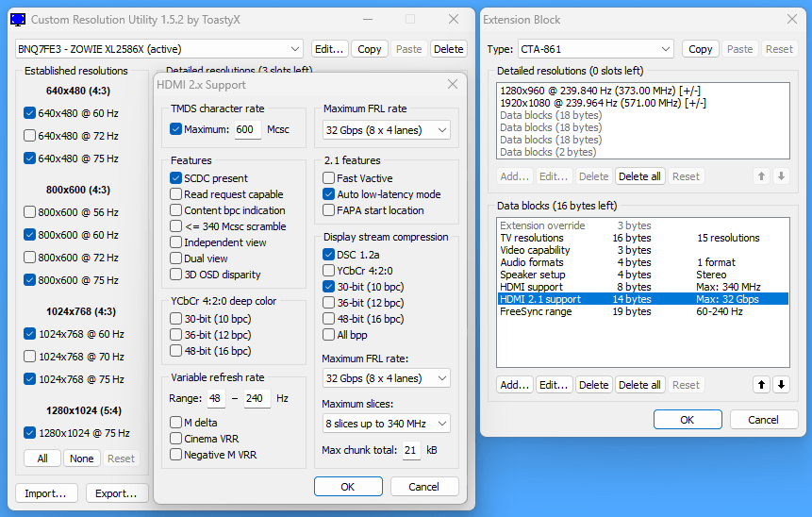
Task: Check Negative M VRR
Action: [176, 455]
